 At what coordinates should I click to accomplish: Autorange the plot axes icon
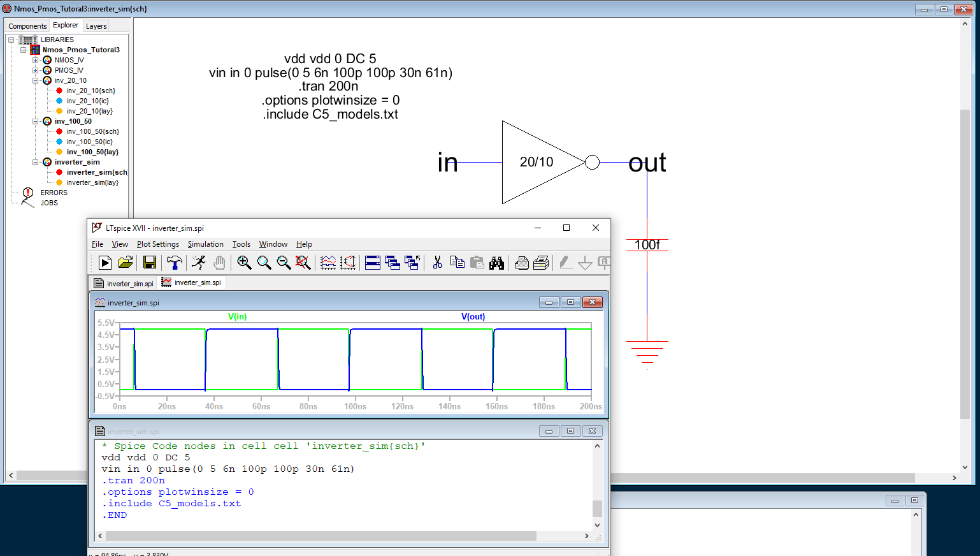click(348, 263)
